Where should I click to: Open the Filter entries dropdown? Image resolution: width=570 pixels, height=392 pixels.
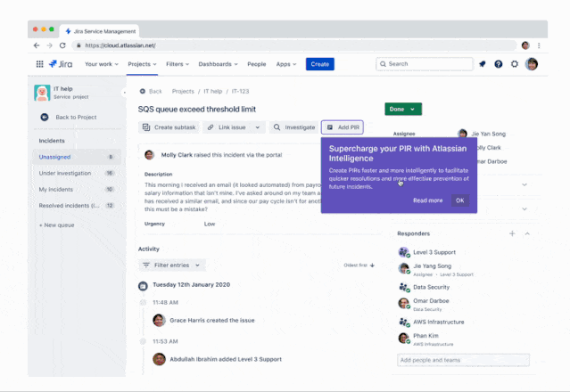[171, 265]
